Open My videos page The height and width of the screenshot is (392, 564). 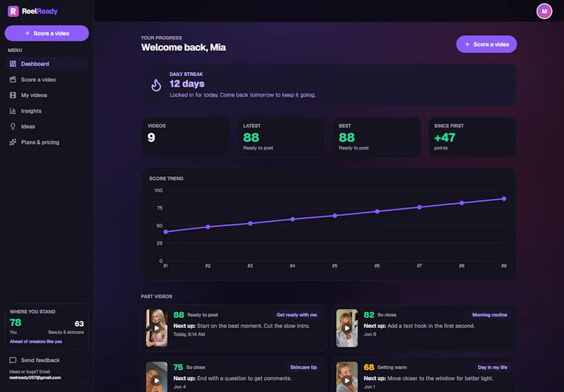47,95
